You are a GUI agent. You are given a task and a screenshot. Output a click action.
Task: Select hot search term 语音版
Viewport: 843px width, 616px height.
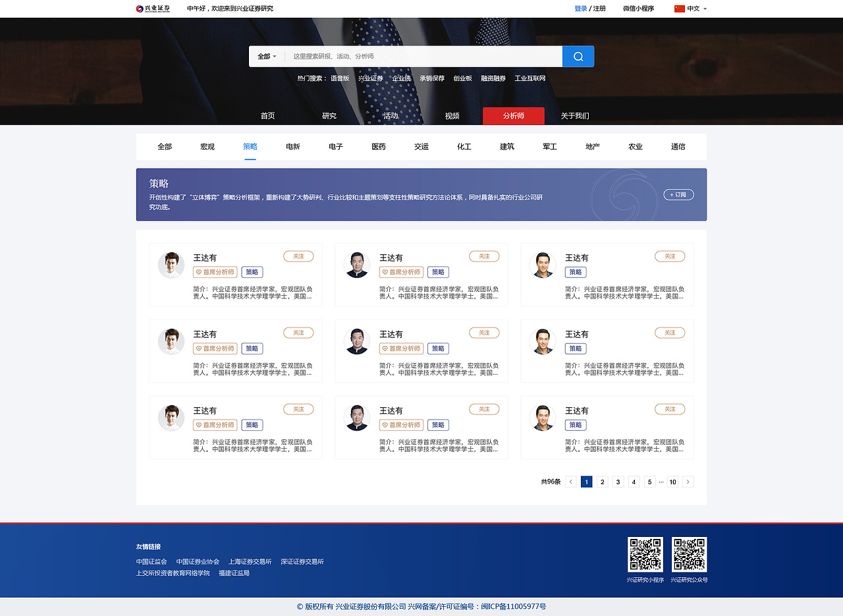point(340,78)
